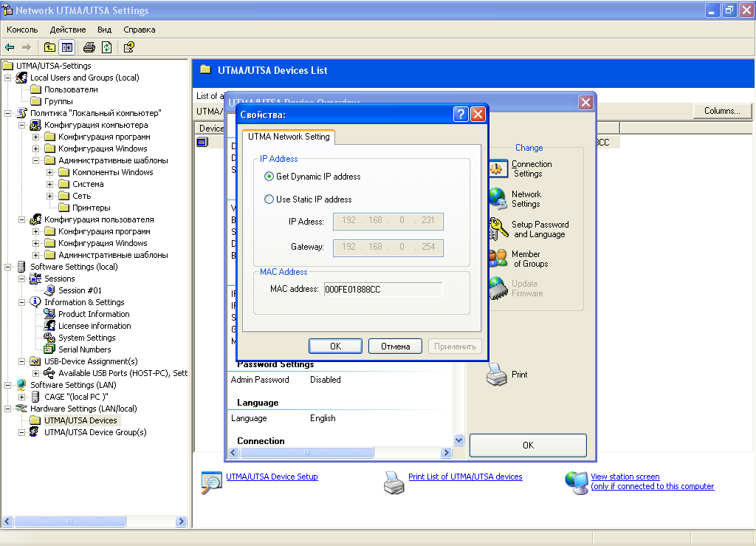Click the toolbar Print icon
Screen dimensions: 756x546
coord(89,47)
